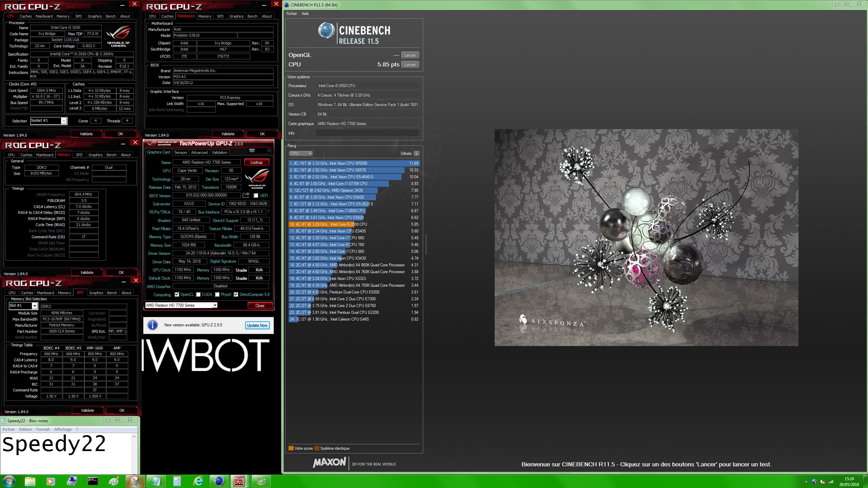Image resolution: width=868 pixels, height=488 pixels.
Task: Open the Socket #1 selection dropdown
Action: 63,121
